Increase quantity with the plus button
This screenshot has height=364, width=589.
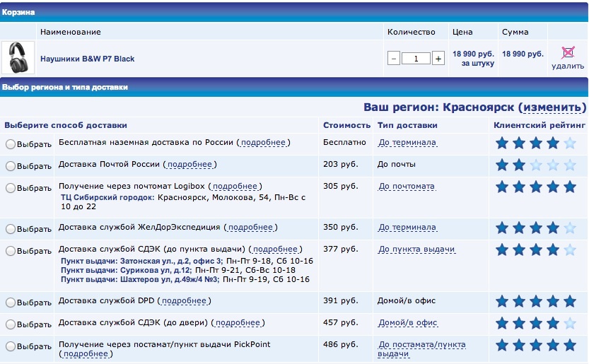click(438, 59)
